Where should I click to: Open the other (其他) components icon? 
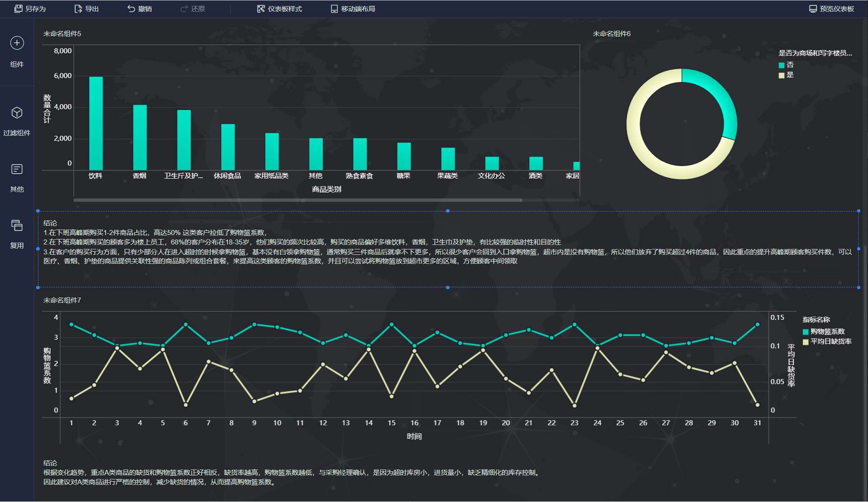point(17,169)
